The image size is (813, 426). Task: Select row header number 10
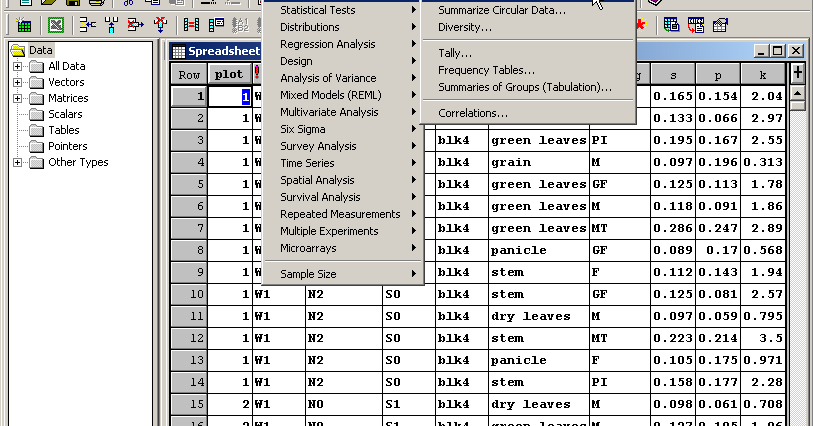pyautogui.click(x=189, y=294)
